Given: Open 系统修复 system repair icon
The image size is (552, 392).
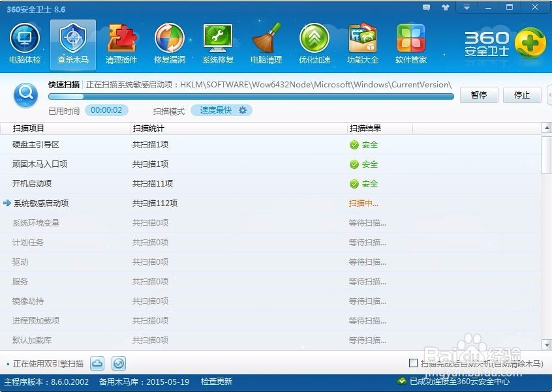Looking at the screenshot, I should (218, 44).
